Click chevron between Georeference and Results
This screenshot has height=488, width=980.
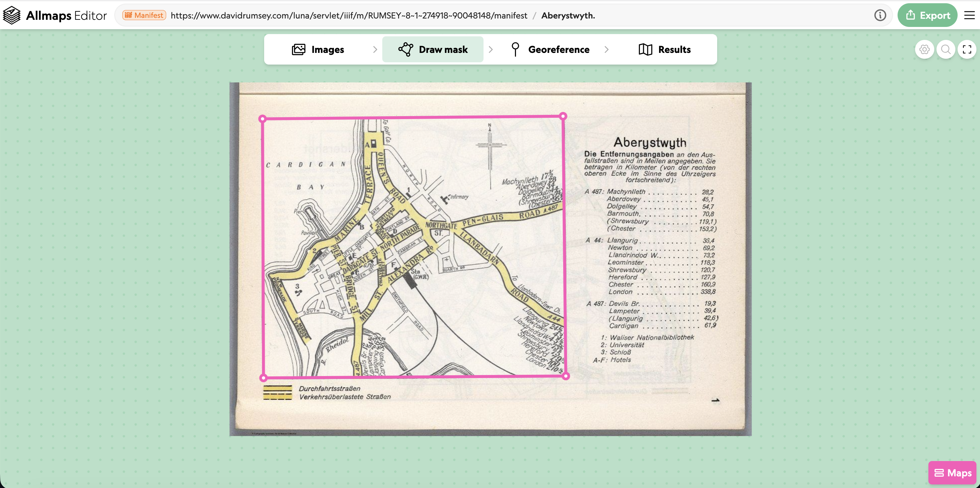(606, 49)
